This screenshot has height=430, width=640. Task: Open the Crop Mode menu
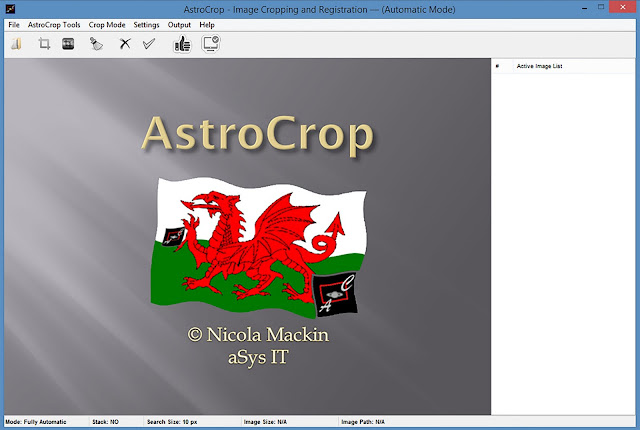click(x=107, y=25)
